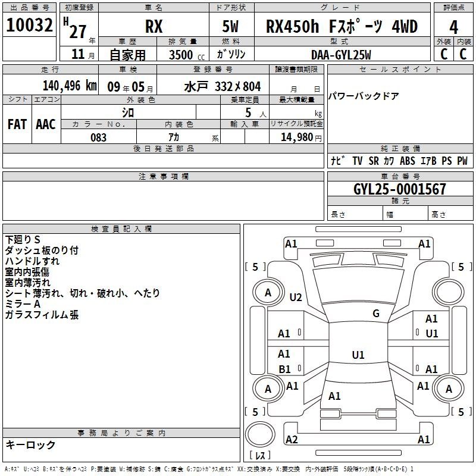This screenshot has height=476, width=476.
Task: Click plate number 水戸 332メ804
Action: [222, 86]
